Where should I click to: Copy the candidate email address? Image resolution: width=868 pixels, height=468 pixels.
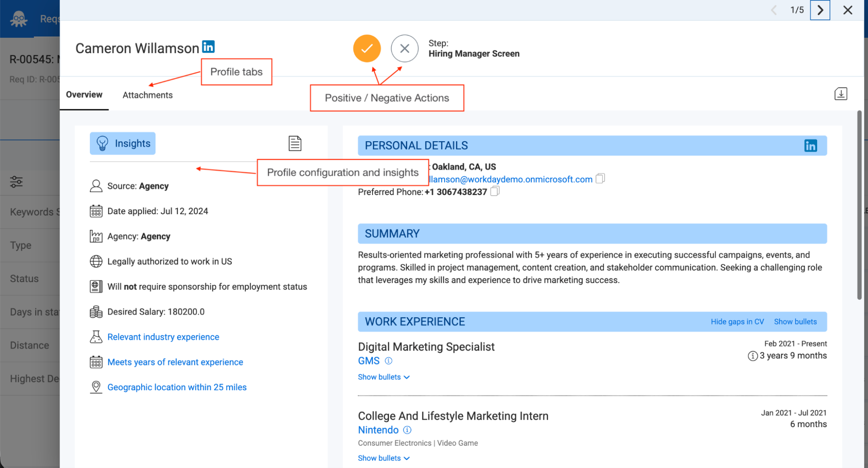[x=600, y=178]
